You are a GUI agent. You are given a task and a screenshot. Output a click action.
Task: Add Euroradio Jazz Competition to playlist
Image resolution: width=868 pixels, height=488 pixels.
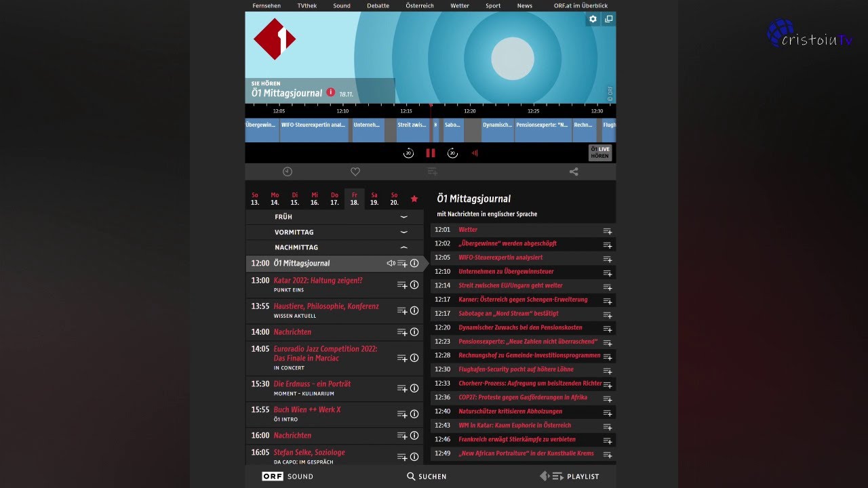click(x=402, y=358)
